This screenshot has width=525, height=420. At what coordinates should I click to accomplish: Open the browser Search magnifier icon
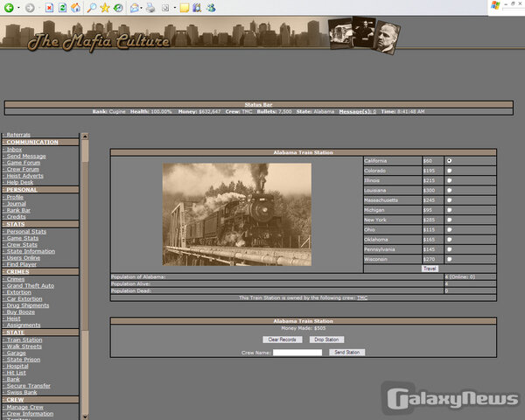[92, 8]
